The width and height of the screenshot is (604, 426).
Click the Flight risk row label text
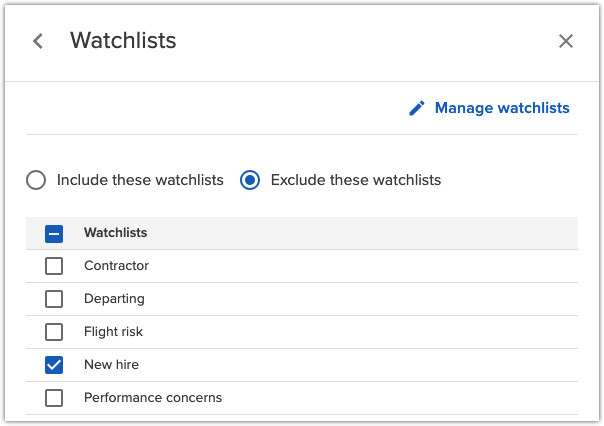[114, 332]
